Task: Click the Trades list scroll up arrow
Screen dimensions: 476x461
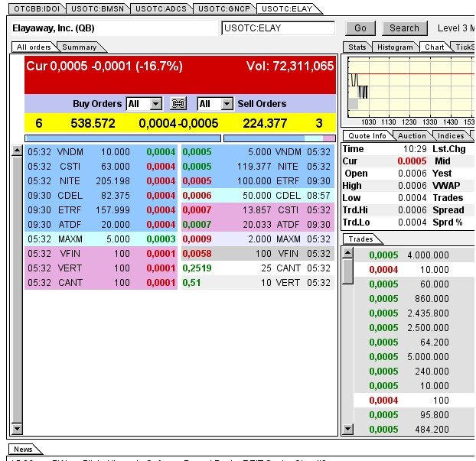Action: [348, 253]
